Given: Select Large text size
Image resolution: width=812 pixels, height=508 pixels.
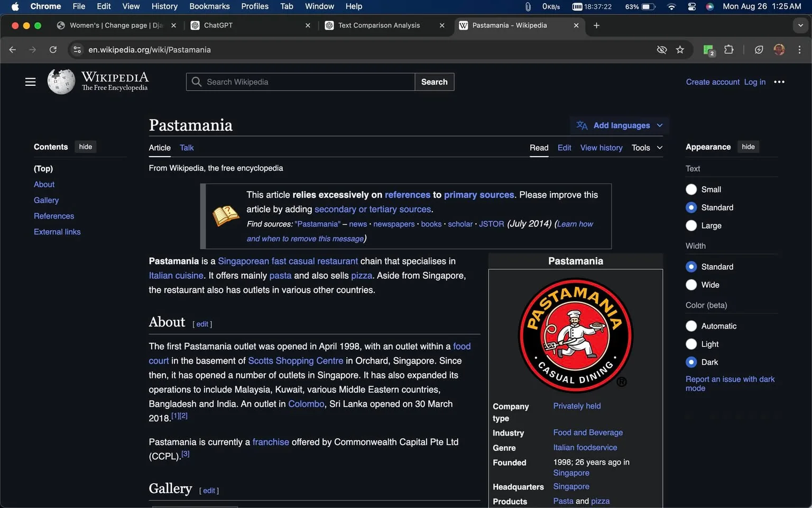Looking at the screenshot, I should click(x=691, y=225).
